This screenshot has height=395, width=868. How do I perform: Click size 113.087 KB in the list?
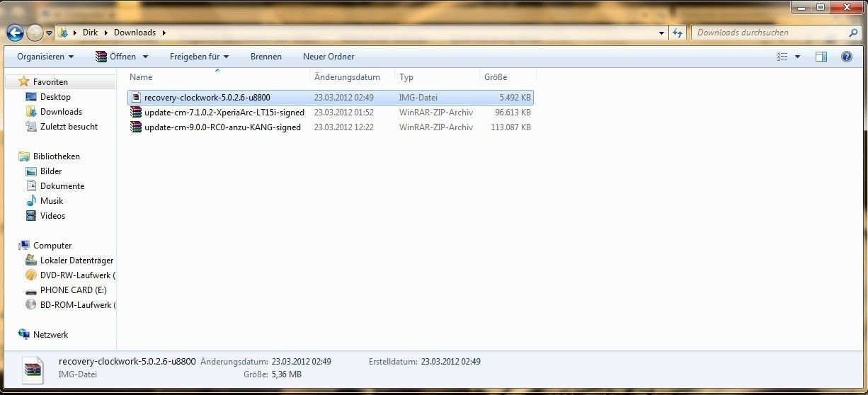pyautogui.click(x=510, y=127)
